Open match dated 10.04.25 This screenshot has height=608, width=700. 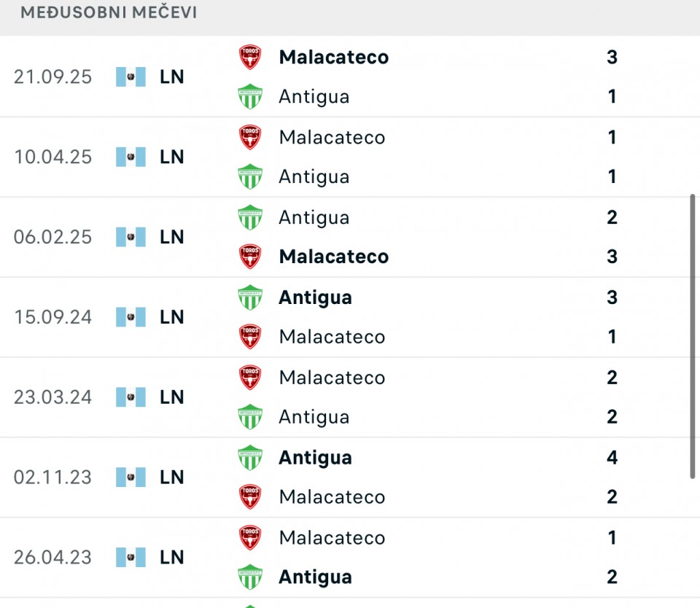[x=52, y=157]
